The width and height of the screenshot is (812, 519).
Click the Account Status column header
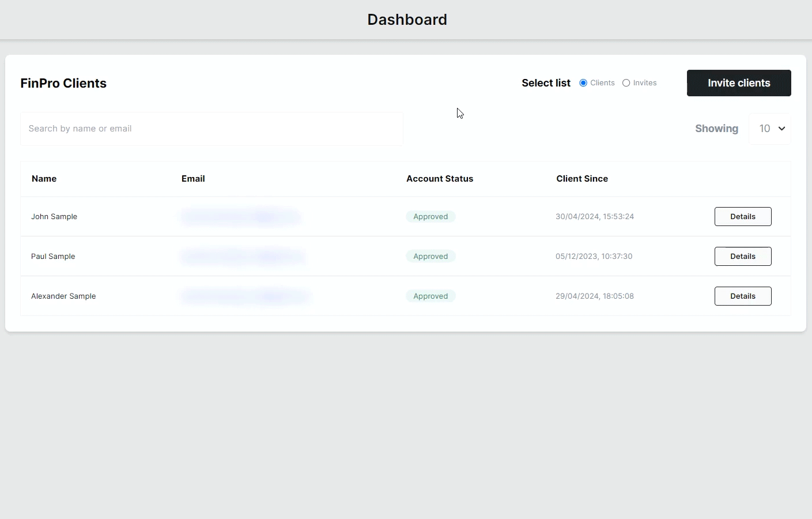pos(440,179)
